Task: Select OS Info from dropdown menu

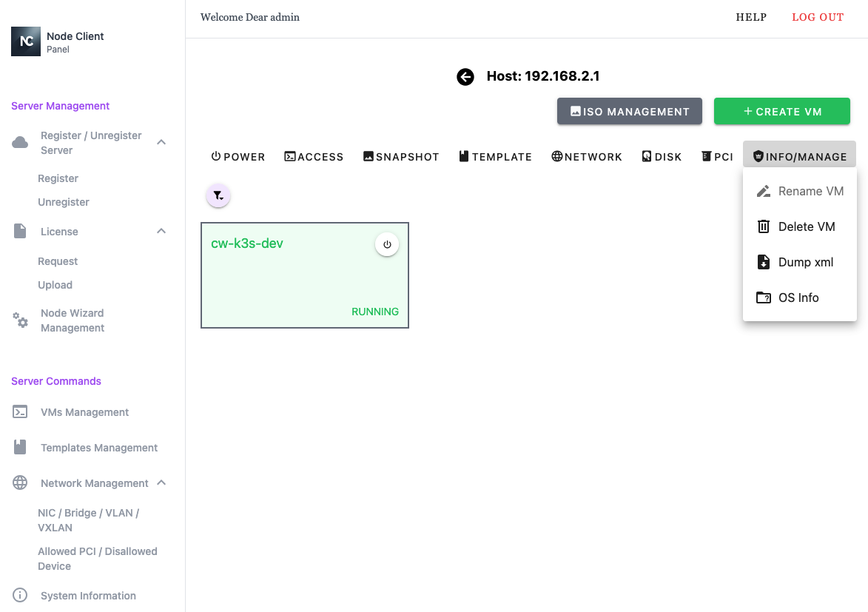Action: point(799,297)
